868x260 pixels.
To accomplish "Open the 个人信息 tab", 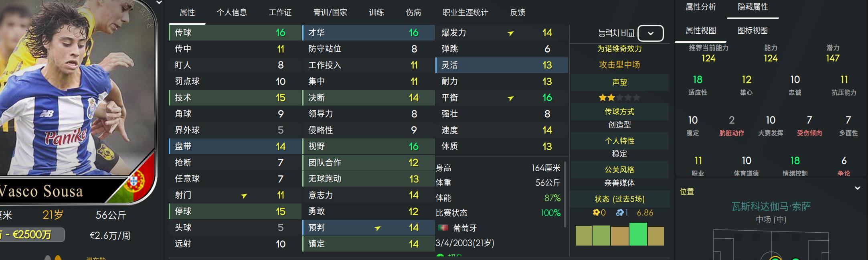I will point(232,12).
